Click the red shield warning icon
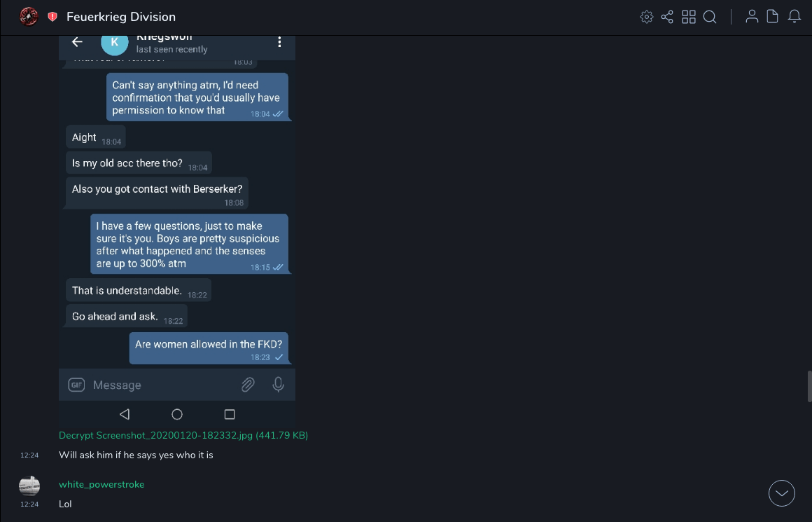 [x=52, y=17]
